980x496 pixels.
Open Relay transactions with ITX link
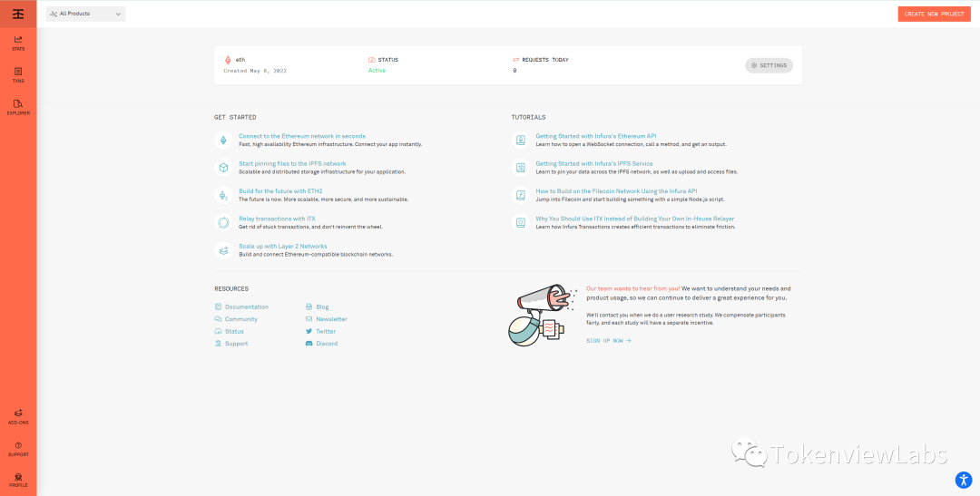(277, 219)
